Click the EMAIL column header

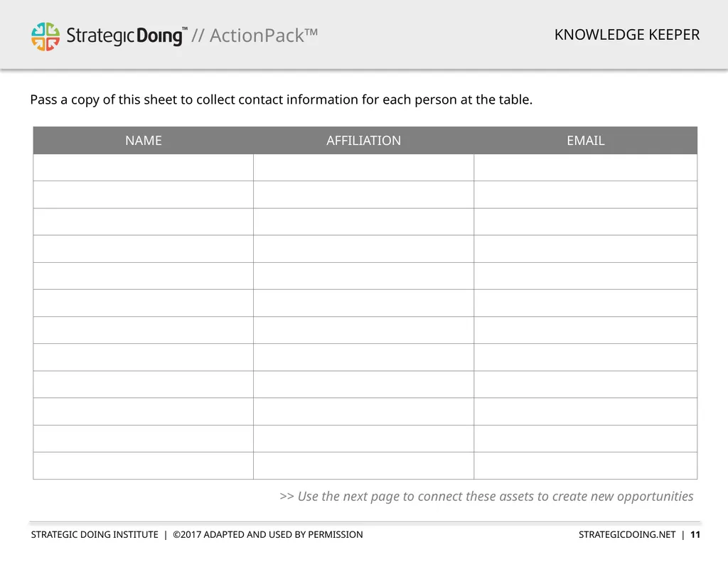(586, 140)
